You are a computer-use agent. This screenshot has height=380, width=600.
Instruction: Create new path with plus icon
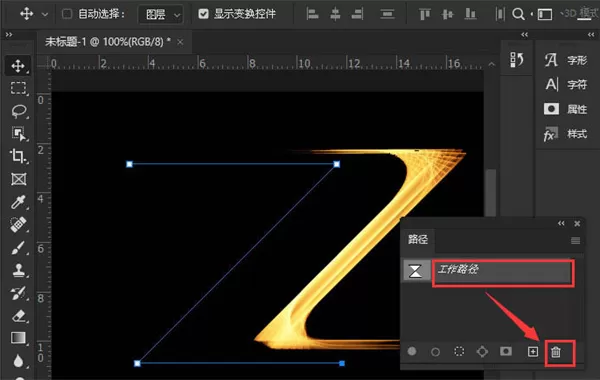tap(533, 351)
